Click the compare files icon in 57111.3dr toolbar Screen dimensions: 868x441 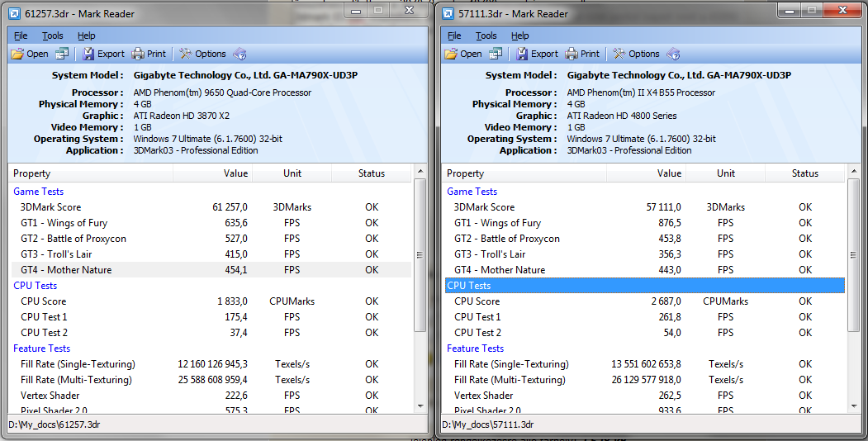(x=496, y=54)
